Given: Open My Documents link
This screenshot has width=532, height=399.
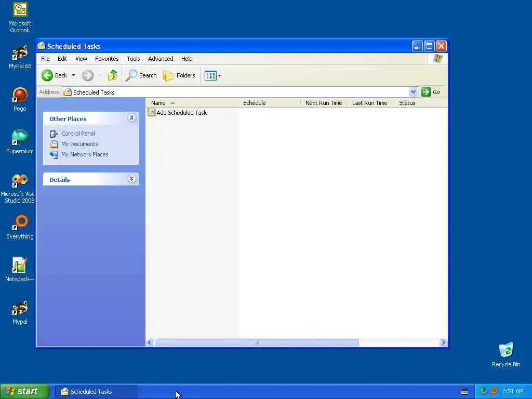Looking at the screenshot, I should coord(79,144).
